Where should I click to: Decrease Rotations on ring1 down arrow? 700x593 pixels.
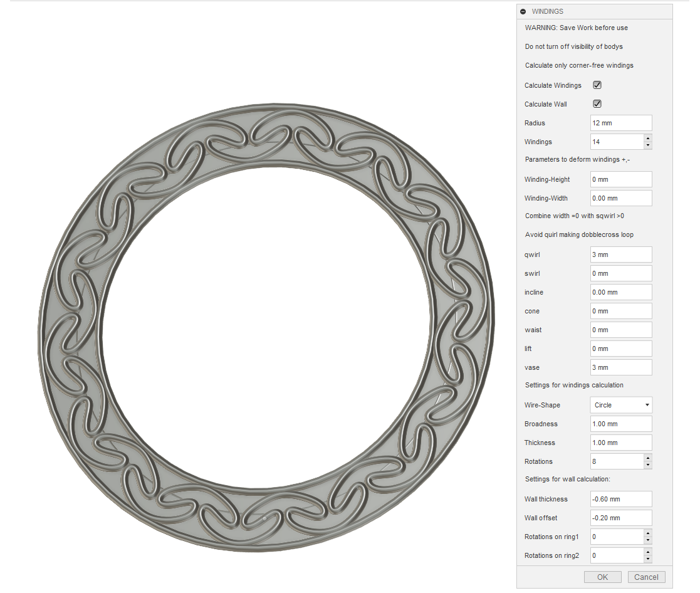(x=648, y=540)
